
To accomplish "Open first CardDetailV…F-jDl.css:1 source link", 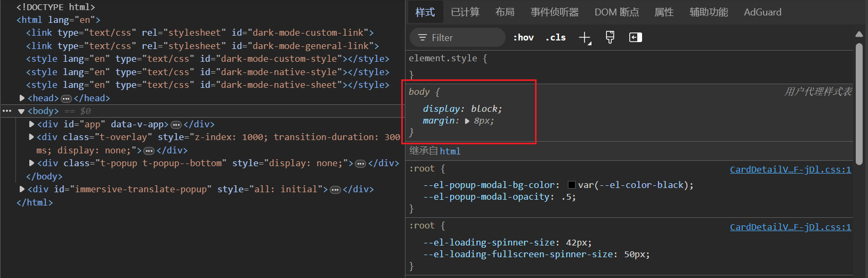I will (790, 169).
